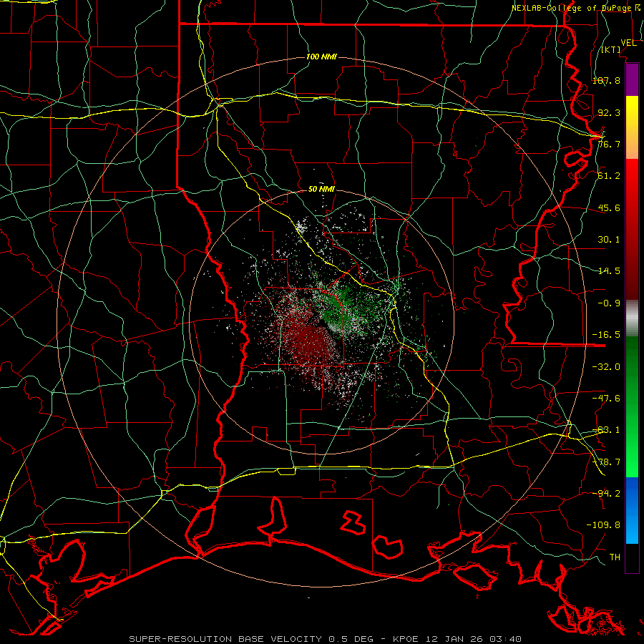
Task: Click the 30.1 knot scale label
Action: point(609,240)
